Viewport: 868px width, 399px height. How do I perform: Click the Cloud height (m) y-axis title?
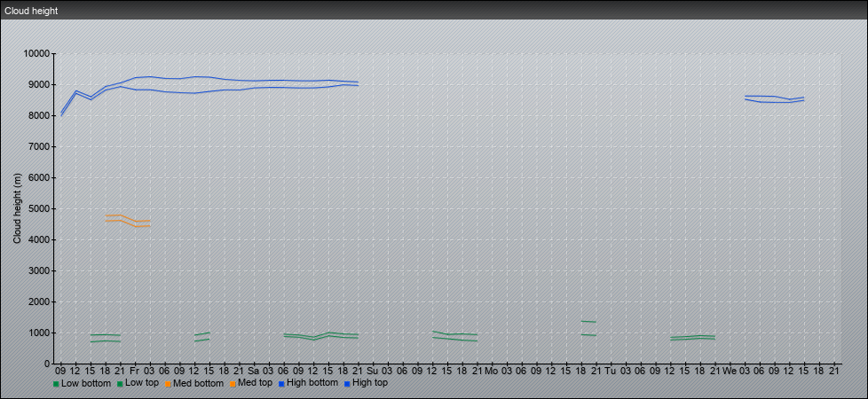[18, 208]
